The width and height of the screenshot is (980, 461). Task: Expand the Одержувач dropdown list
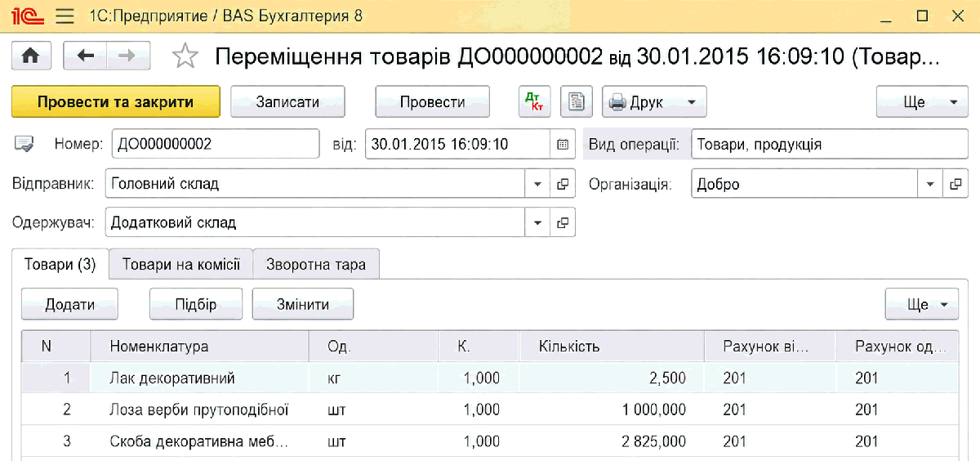click(x=537, y=222)
